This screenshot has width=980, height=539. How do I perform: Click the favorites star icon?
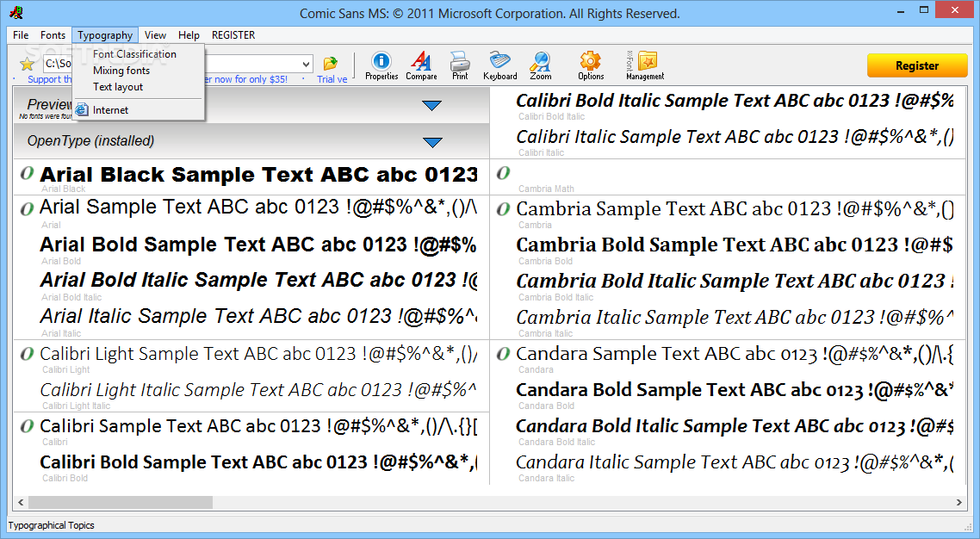tap(27, 64)
